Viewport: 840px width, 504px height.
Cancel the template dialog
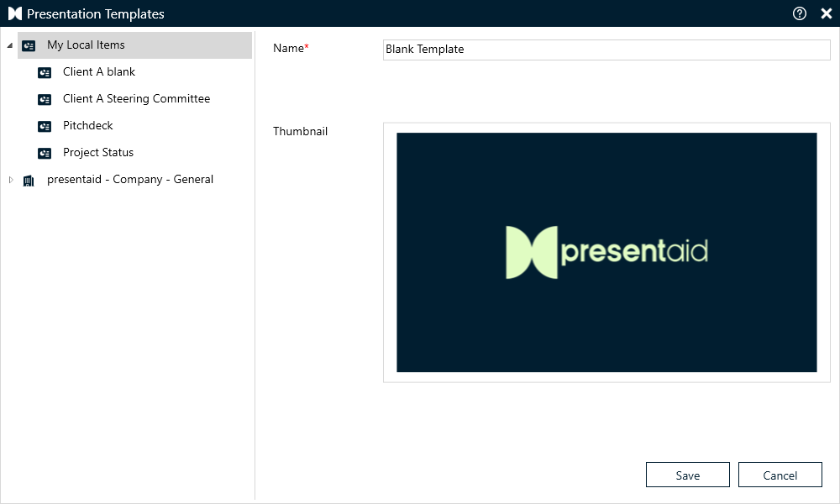[780, 475]
